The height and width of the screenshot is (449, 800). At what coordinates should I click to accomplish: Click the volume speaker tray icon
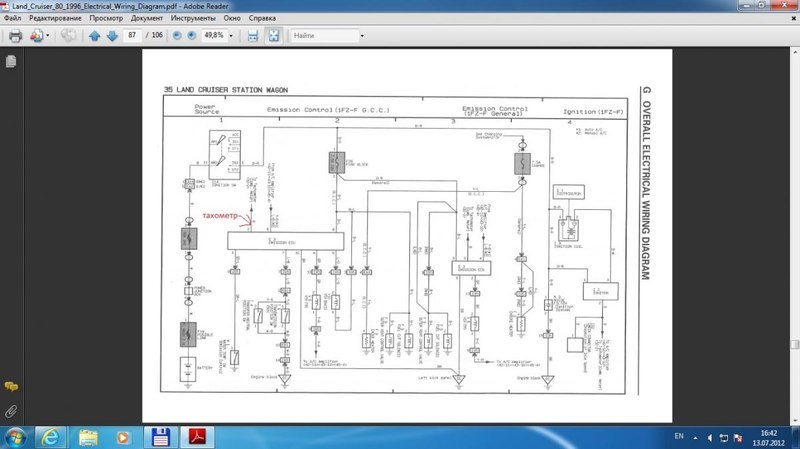click(710, 438)
